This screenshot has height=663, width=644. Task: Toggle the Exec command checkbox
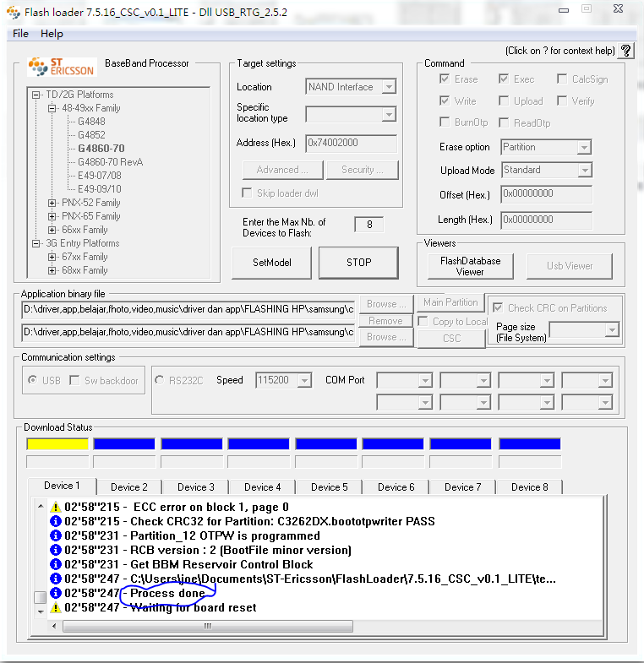(x=504, y=79)
